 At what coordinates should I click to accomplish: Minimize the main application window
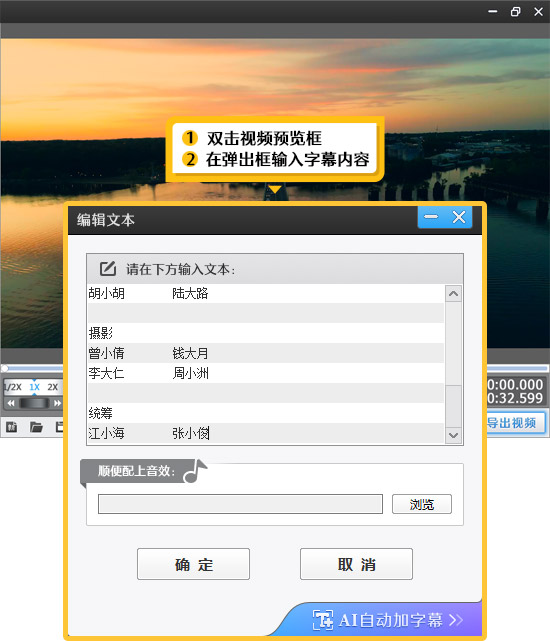pyautogui.click(x=493, y=11)
